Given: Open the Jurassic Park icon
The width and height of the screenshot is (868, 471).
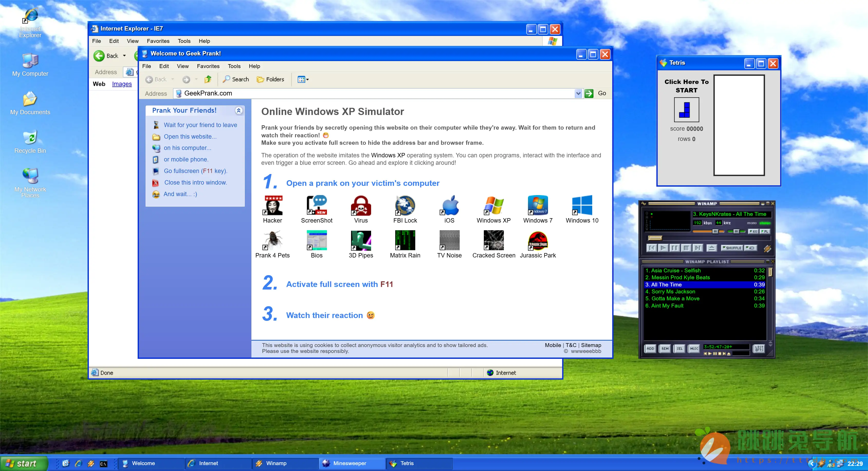Looking at the screenshot, I should [x=538, y=244].
